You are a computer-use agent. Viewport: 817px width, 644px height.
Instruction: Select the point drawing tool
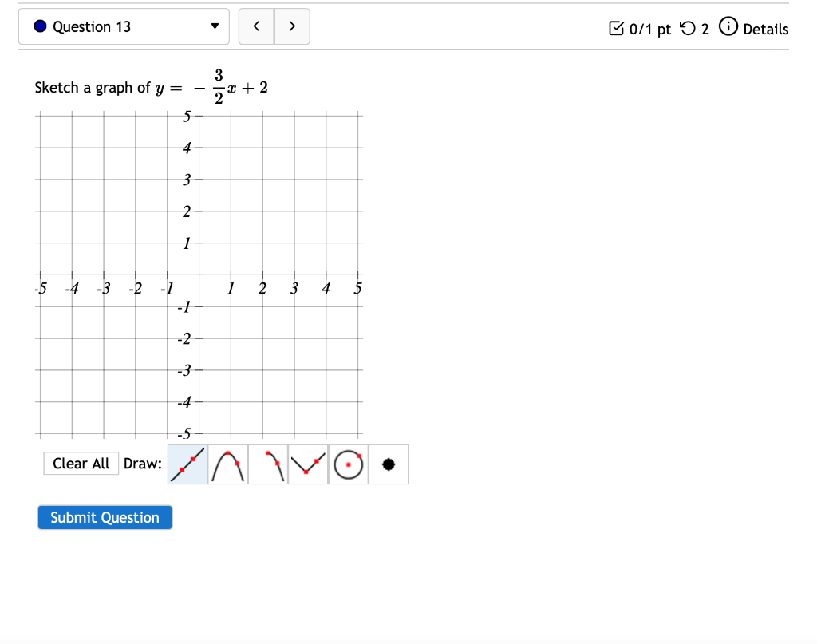[x=389, y=464]
